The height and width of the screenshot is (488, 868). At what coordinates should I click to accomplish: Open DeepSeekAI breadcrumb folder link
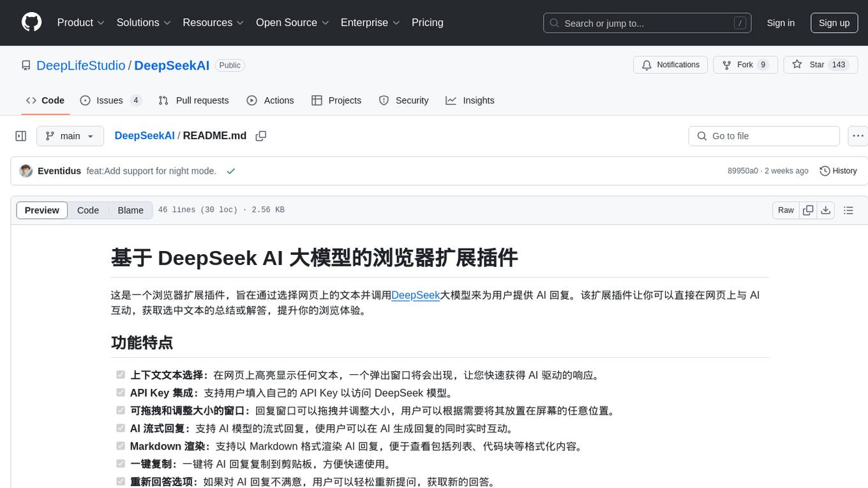144,135
